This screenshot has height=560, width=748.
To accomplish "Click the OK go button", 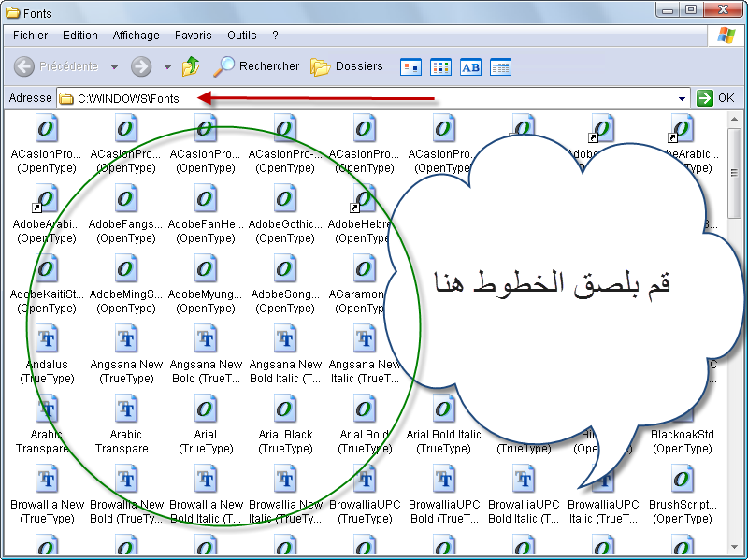I will click(x=715, y=98).
